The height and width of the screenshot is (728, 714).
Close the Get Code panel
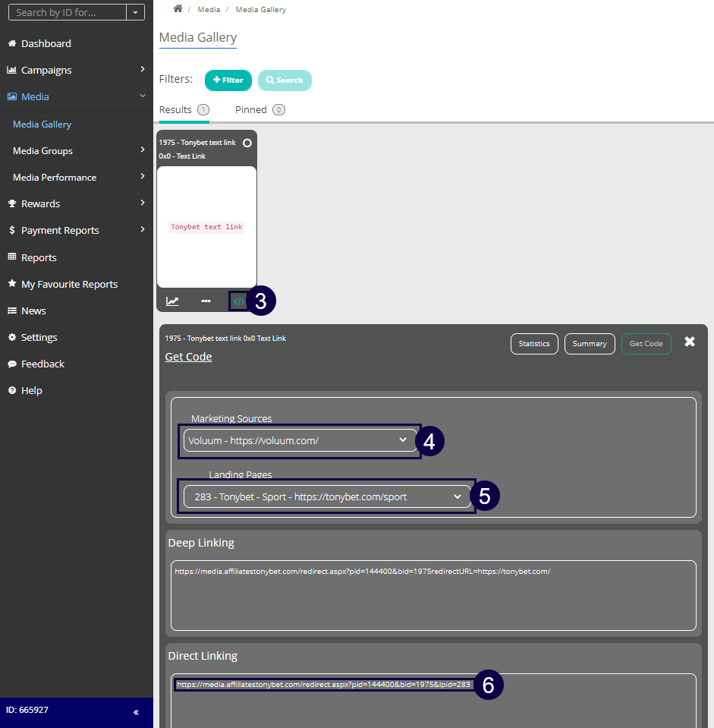(x=689, y=342)
